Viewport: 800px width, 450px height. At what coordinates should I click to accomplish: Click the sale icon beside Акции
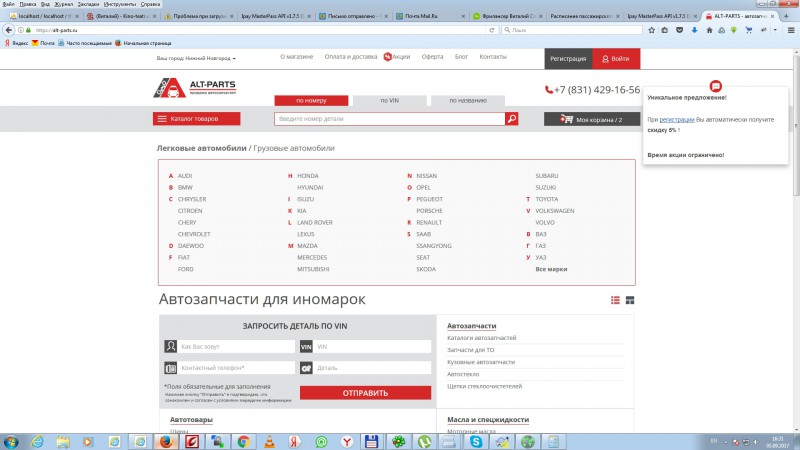[x=387, y=57]
